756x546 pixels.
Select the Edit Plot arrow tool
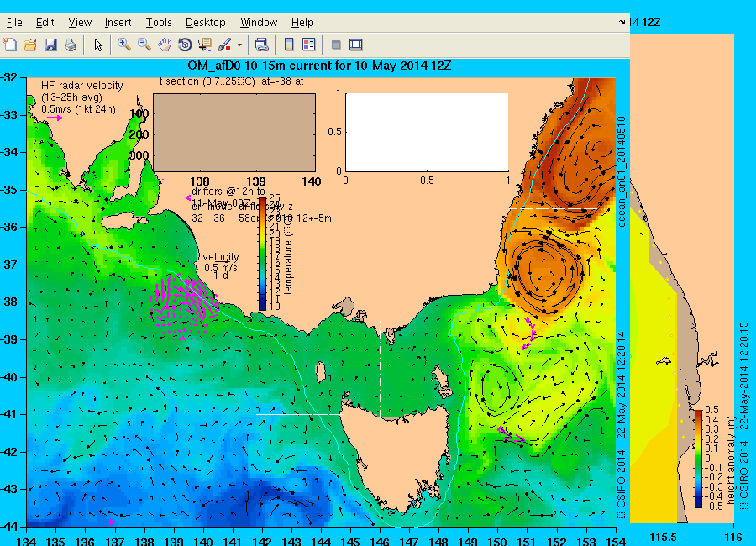[98, 45]
